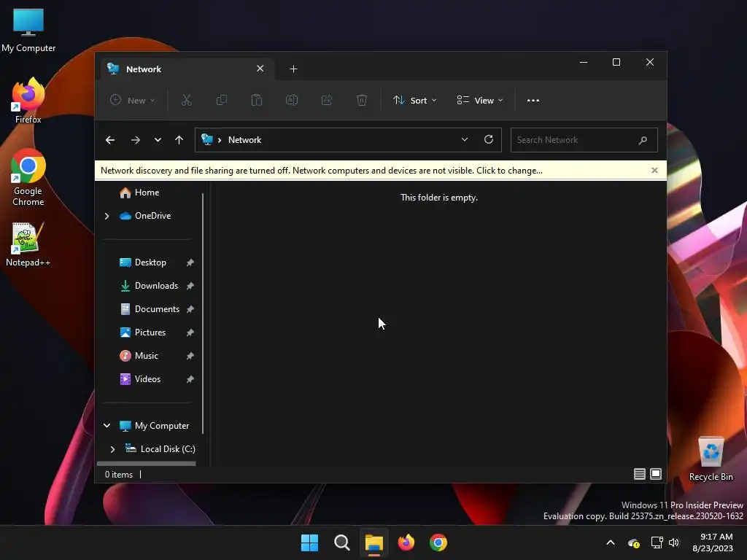Click the Copy toolbar icon
The image size is (747, 560).
click(x=222, y=101)
